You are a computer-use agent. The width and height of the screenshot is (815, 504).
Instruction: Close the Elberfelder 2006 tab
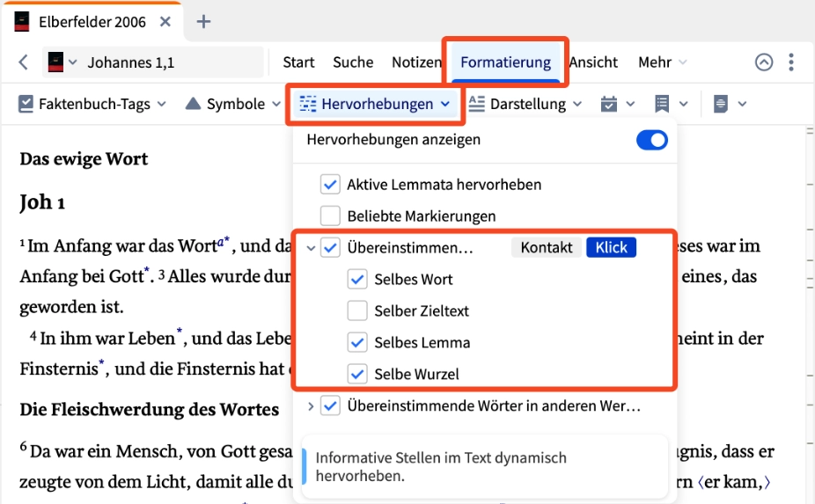coord(165,22)
